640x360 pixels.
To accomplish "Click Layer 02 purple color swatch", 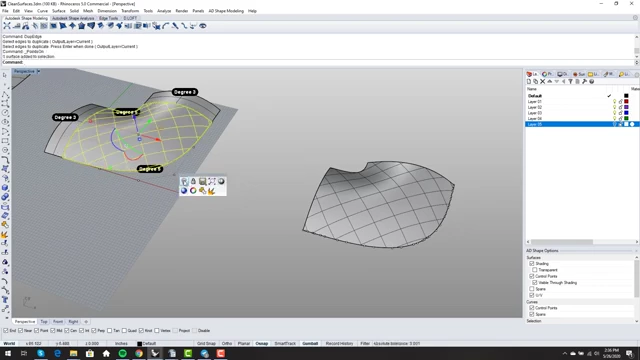I will click(x=626, y=107).
